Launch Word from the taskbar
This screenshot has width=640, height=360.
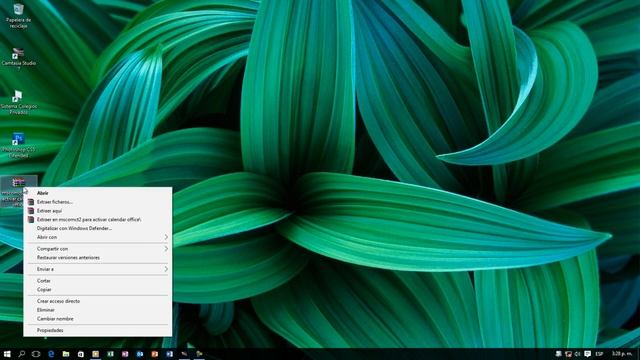169,354
